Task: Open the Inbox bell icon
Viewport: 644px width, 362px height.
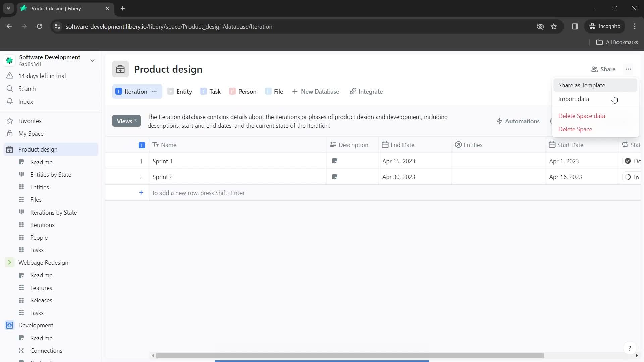Action: tap(10, 102)
